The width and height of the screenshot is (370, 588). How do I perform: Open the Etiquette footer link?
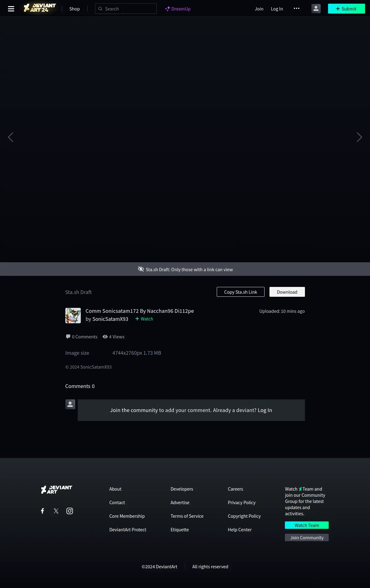coord(180,530)
